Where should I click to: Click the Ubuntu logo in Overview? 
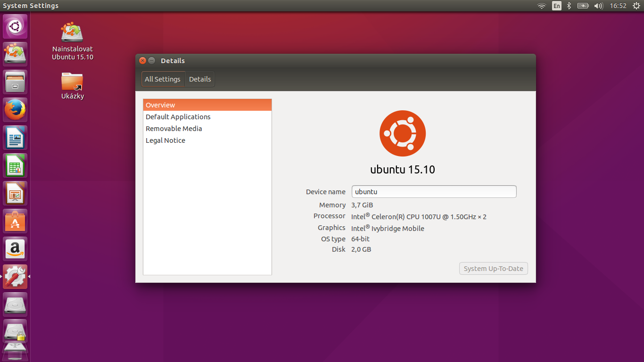403,133
